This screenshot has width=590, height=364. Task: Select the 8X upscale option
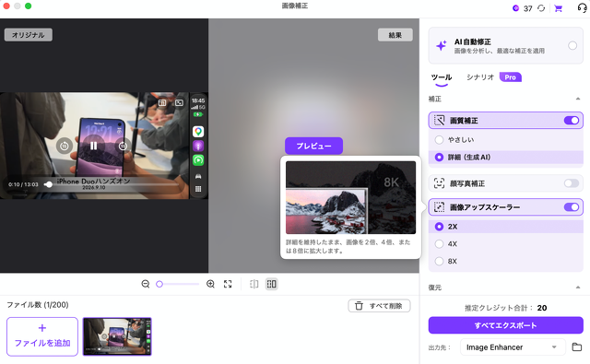coord(439,262)
